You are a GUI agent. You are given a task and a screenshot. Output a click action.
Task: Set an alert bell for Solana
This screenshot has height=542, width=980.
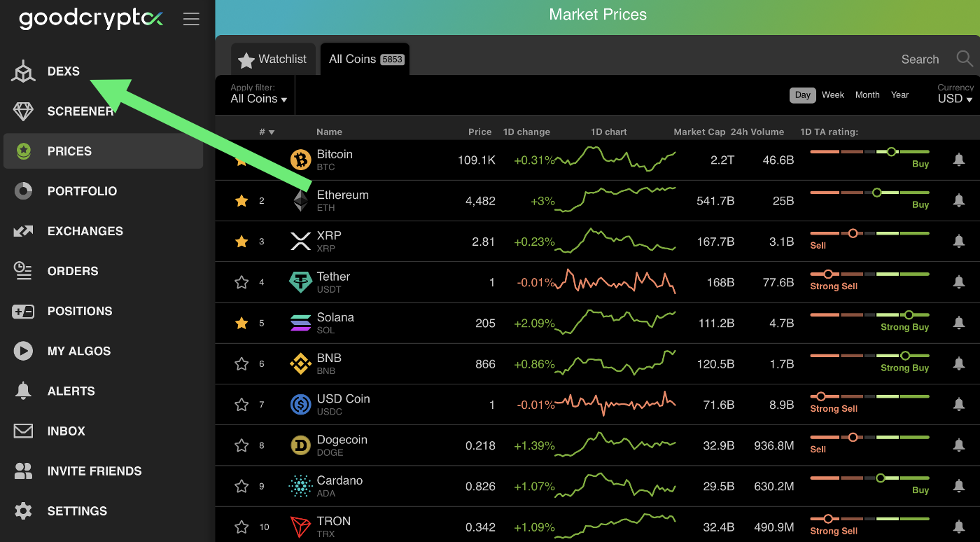(x=958, y=323)
